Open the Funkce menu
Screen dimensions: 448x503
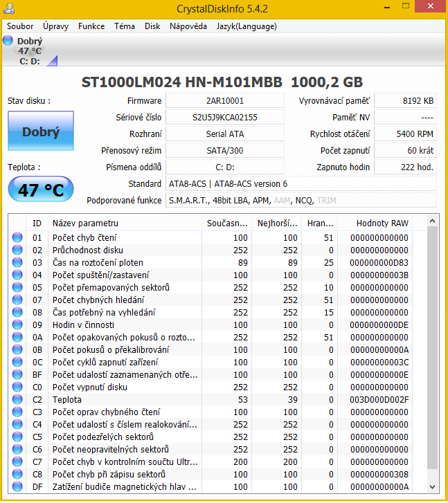(91, 26)
